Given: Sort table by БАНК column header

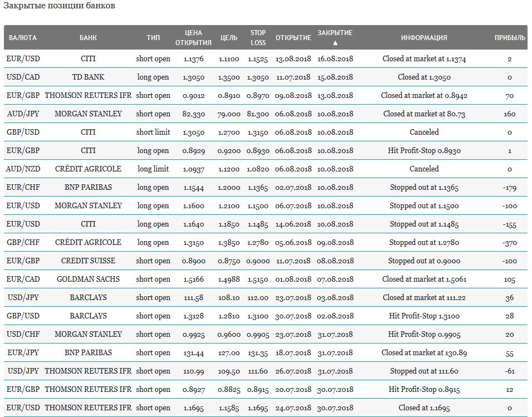Looking at the screenshot, I should click(88, 38).
